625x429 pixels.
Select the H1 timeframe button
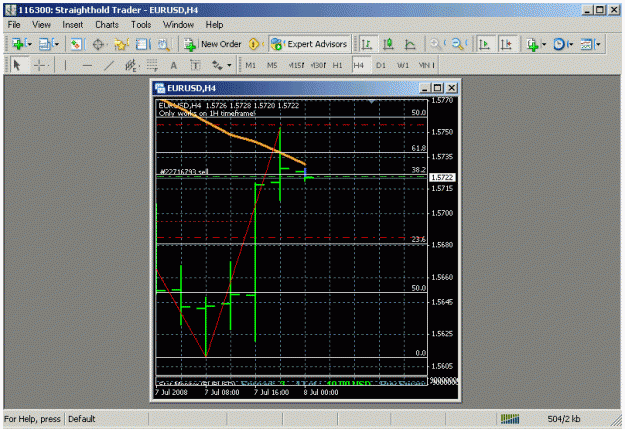click(338, 65)
